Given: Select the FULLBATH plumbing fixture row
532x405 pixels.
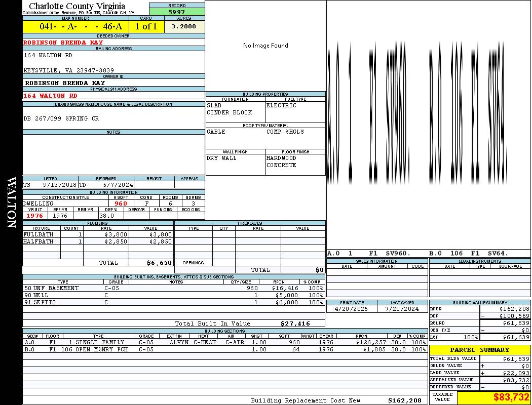Looking at the screenshot, I should point(98,235).
